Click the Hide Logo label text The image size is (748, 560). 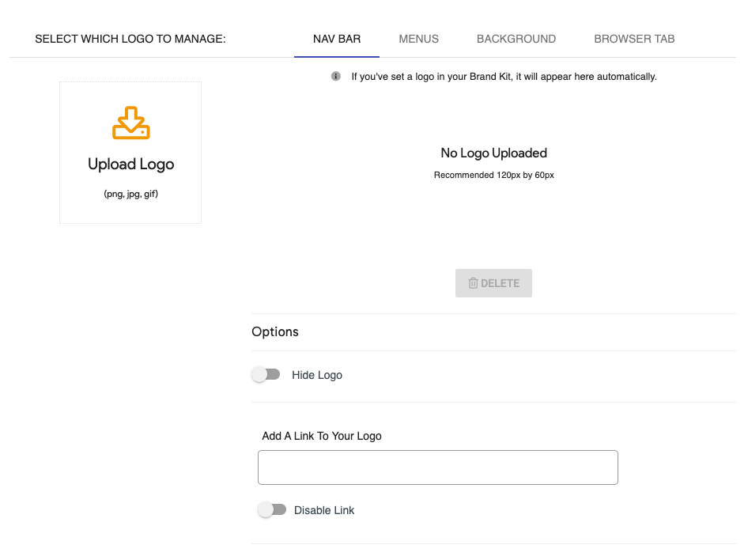pos(317,375)
